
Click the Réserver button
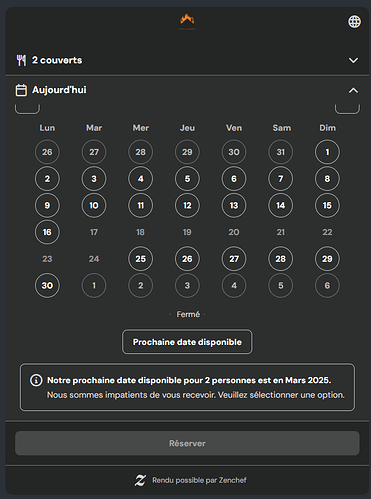coord(187,443)
